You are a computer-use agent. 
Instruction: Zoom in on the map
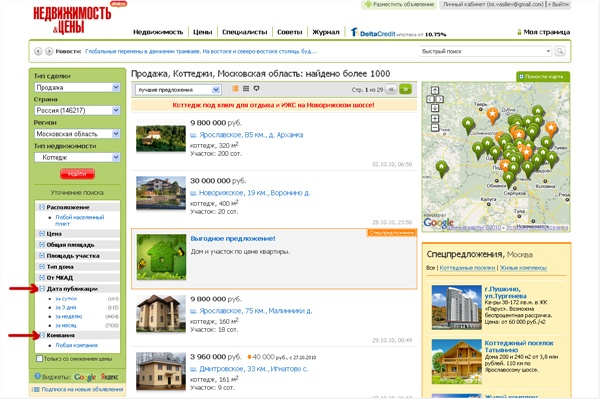tap(435, 118)
